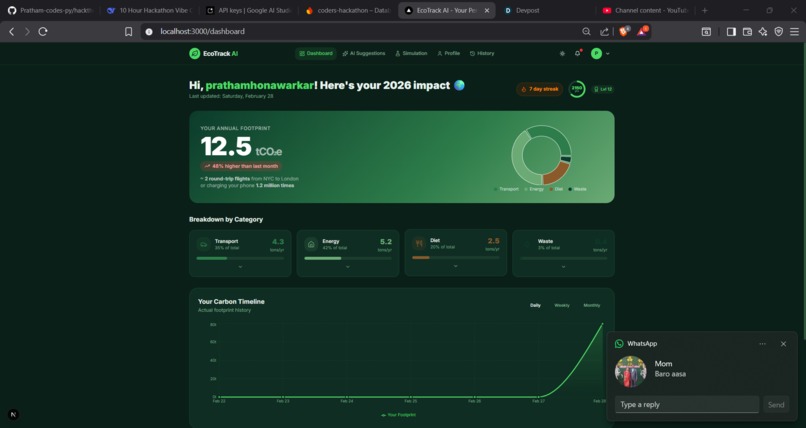This screenshot has height=428, width=806.
Task: Expand the Diet category card chevron
Action: 455,266
